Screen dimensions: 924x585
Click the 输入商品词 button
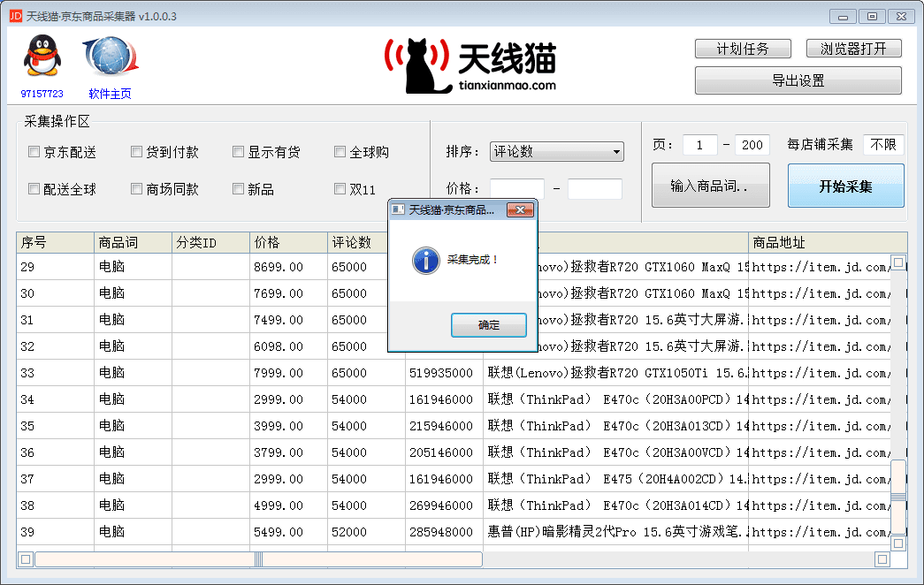(711, 186)
